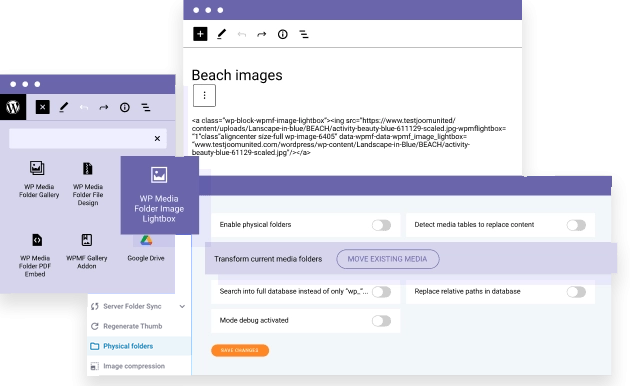
Task: Click the WordPress logo in block inserter window
Action: pos(13,107)
